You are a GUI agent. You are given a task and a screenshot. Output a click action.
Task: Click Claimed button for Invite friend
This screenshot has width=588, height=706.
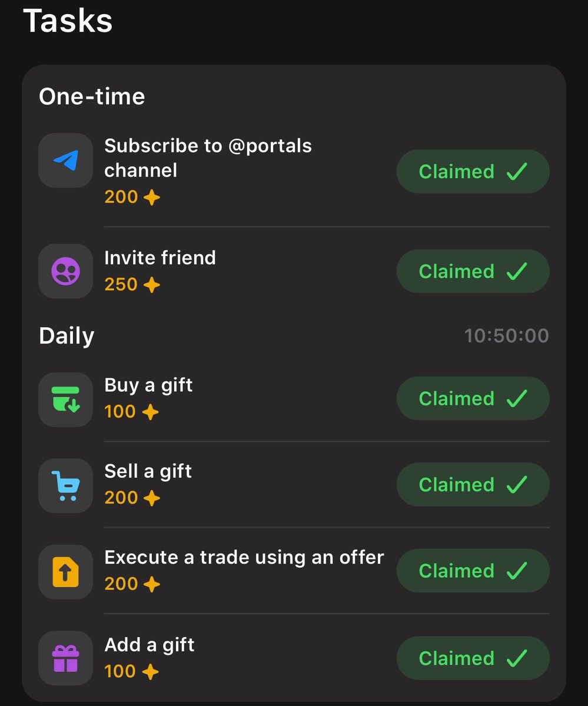[473, 271]
